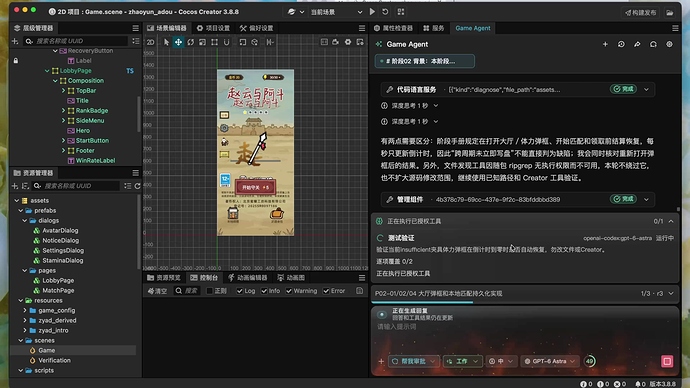Select the WinRateLabel node

(x=95, y=161)
